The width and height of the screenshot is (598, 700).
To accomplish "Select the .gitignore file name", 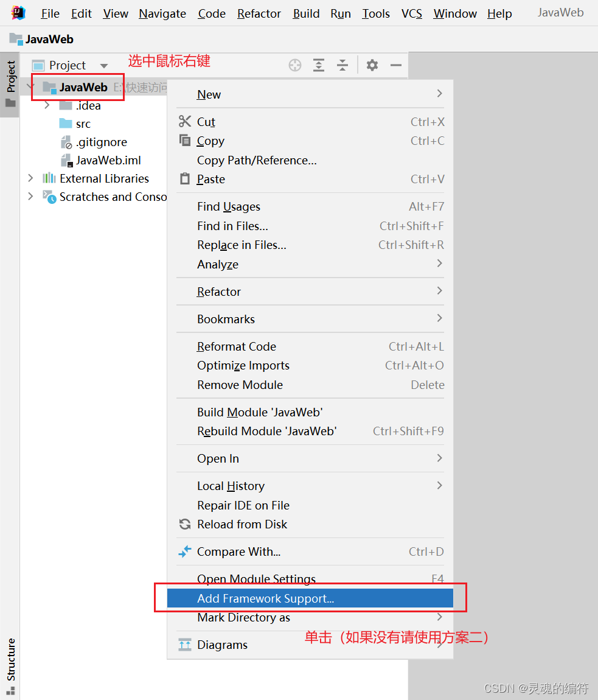I will (102, 142).
